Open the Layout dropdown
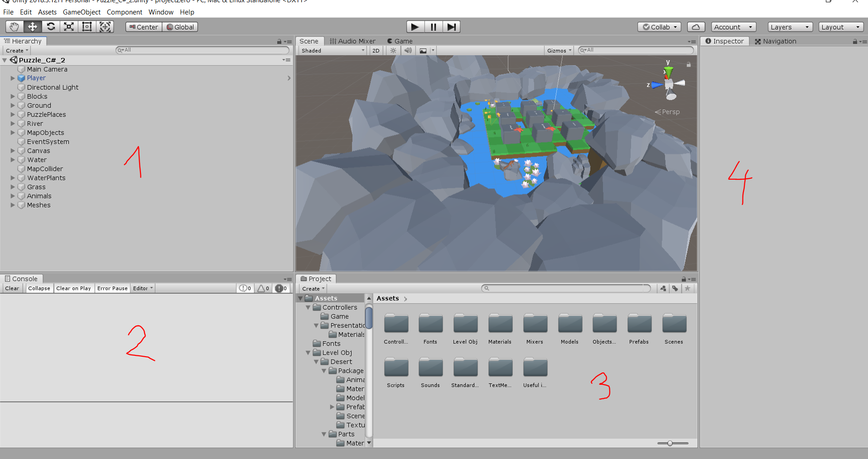This screenshot has width=868, height=459. tap(841, 27)
